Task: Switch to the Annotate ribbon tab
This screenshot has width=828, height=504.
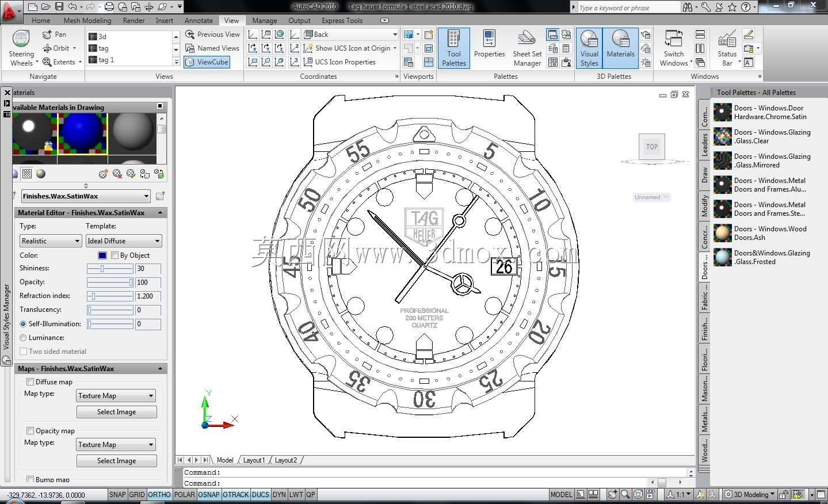Action: coord(199,20)
